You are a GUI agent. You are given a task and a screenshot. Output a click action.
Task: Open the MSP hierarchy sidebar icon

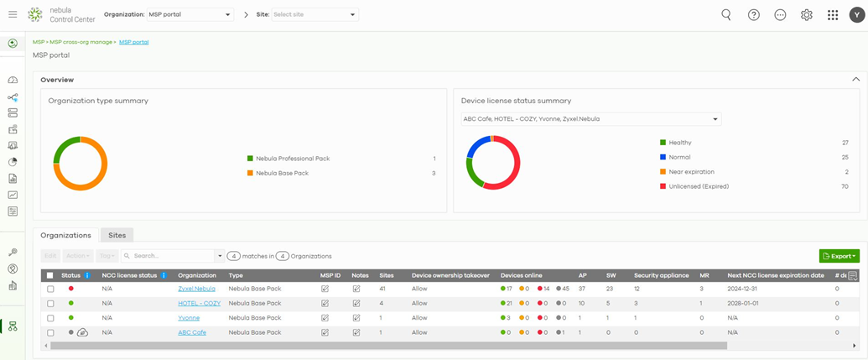[13, 326]
